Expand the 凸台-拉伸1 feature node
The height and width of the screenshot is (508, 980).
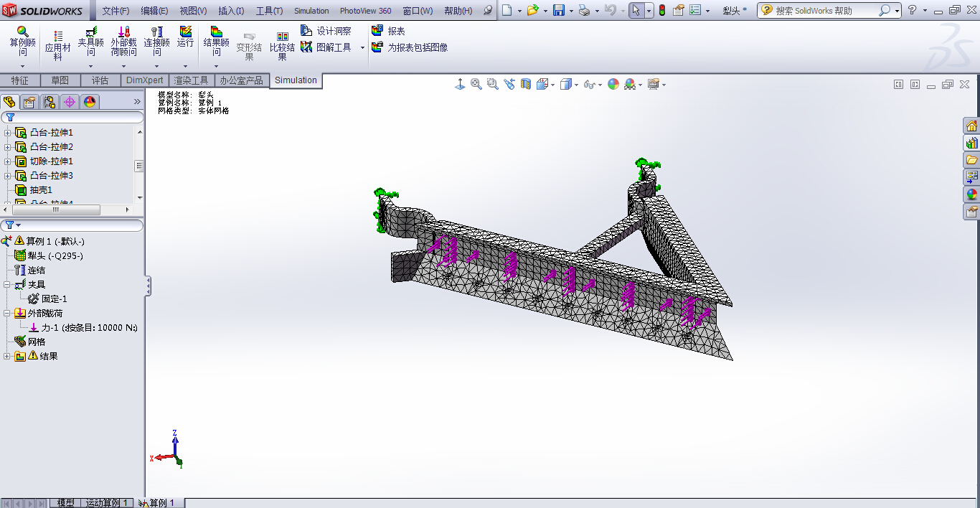click(x=8, y=133)
